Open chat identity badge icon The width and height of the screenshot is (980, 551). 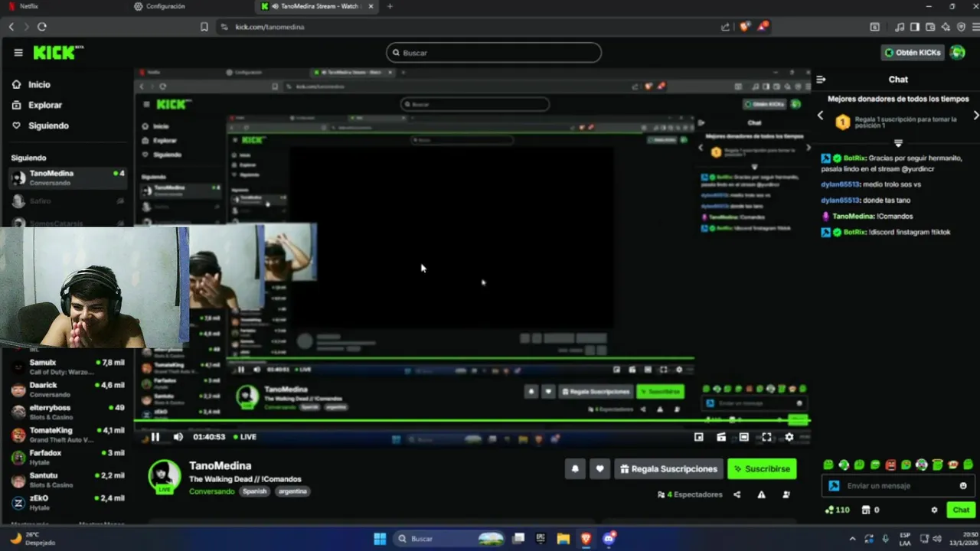tap(835, 486)
